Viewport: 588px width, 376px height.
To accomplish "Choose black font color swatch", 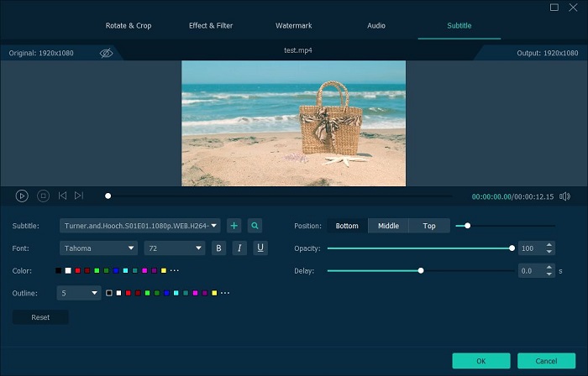I will click(x=59, y=270).
